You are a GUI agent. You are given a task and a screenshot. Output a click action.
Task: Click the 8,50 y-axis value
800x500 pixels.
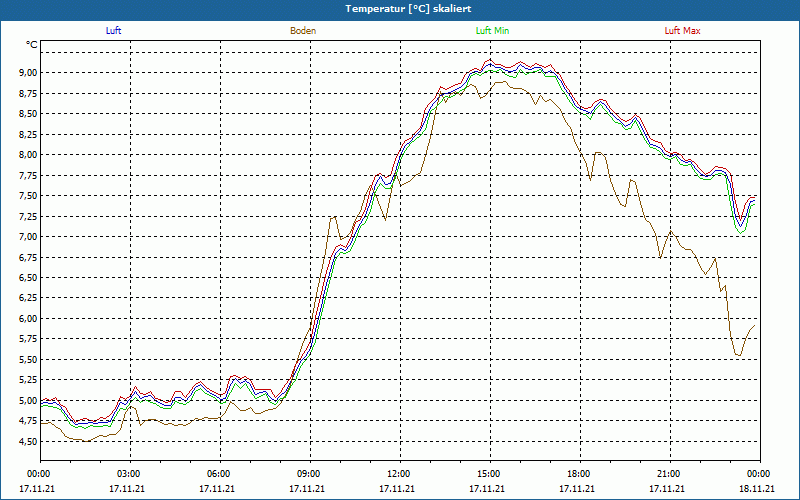tap(28, 114)
